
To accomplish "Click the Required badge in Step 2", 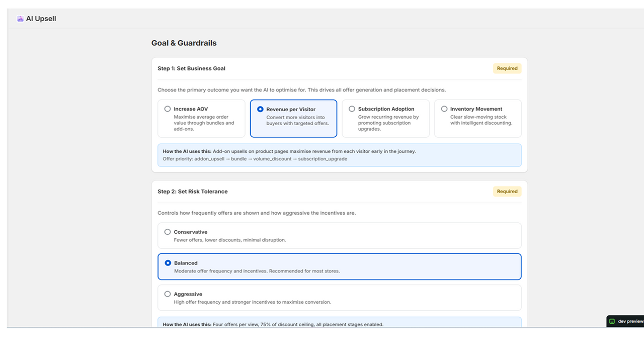I will [507, 192].
